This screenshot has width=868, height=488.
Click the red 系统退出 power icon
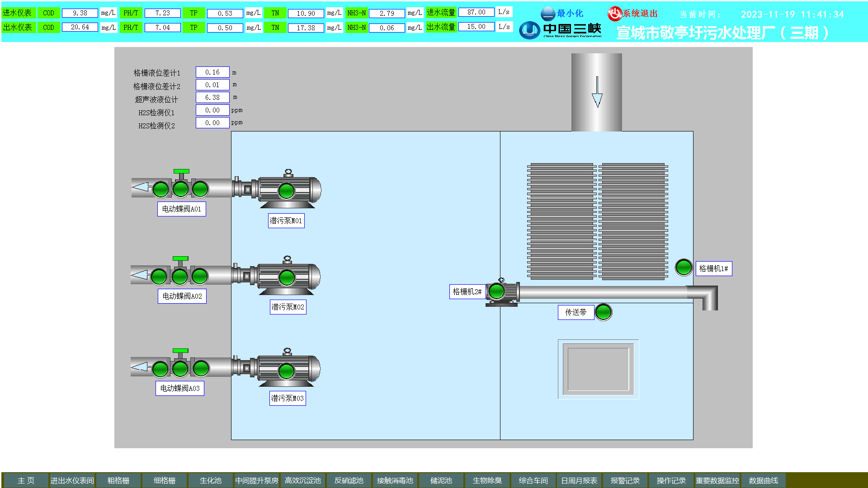tap(614, 14)
